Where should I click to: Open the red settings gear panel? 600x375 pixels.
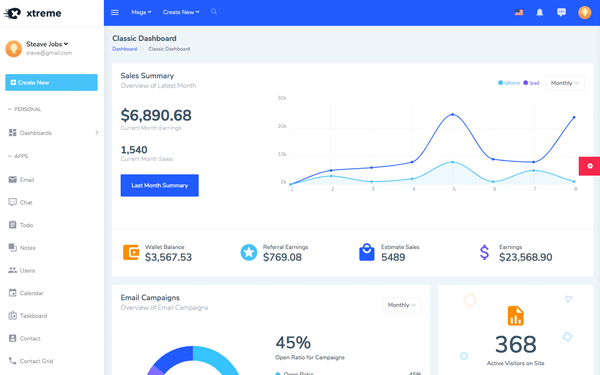590,166
